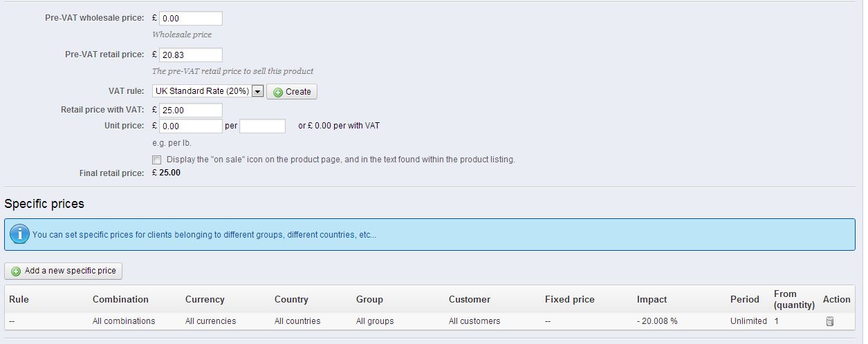Image resolution: width=868 pixels, height=344 pixels.
Task: Click the Fixed price column header
Action: point(569,299)
